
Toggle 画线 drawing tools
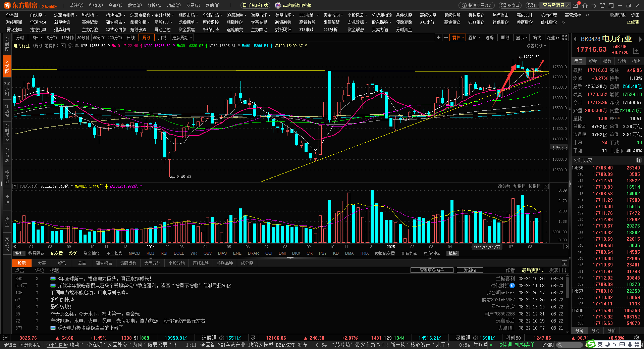click(505, 38)
